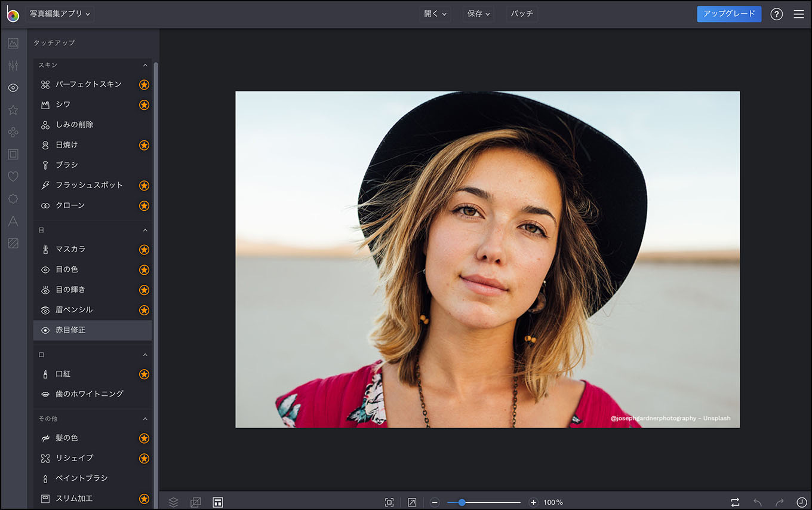Adjust the zoom level slider
Screen dimensions: 812x510
[484, 502]
